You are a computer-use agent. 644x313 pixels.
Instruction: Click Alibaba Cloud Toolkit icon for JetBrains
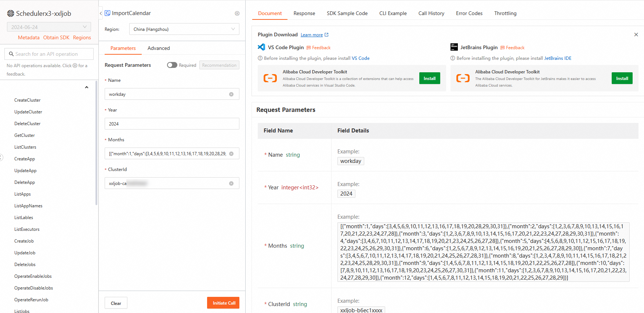click(x=463, y=78)
